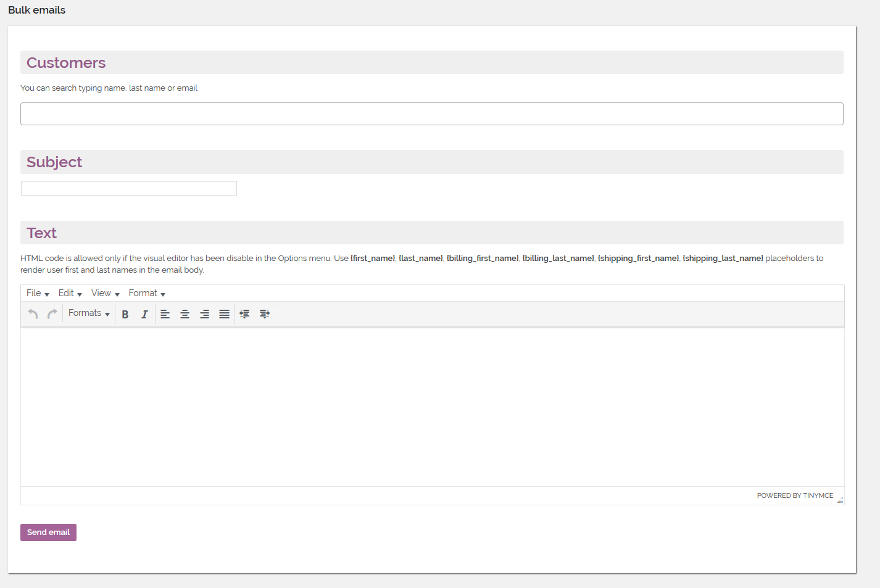Increase indent of the paragraph

point(265,314)
